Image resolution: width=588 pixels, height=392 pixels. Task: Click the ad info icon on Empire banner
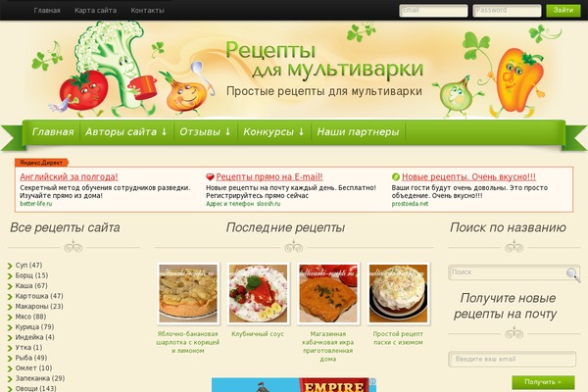(372, 381)
